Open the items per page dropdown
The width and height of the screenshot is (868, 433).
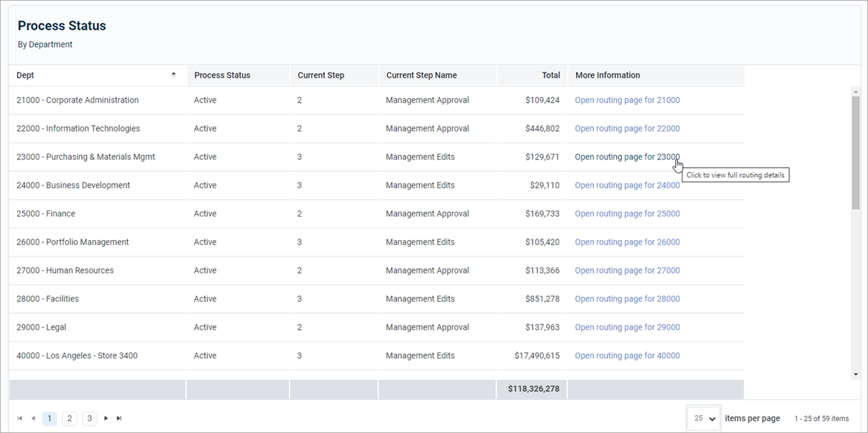point(703,418)
